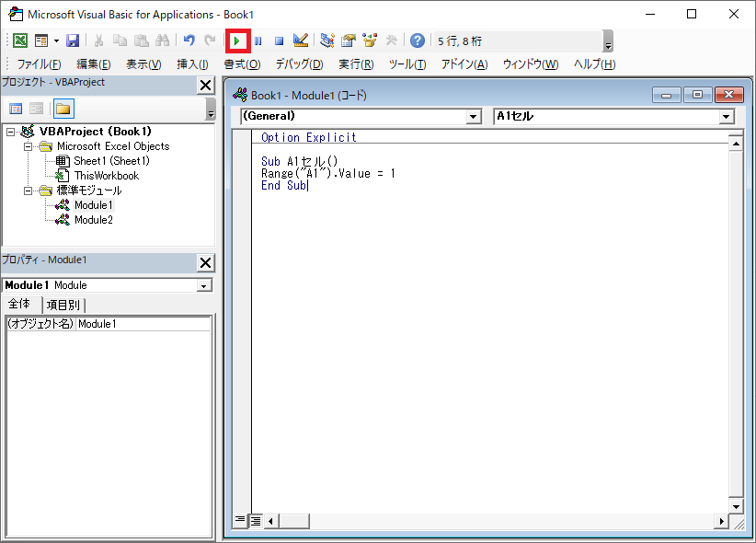This screenshot has width=756, height=543.
Task: Click the Copy icon in the toolbar
Action: (120, 40)
